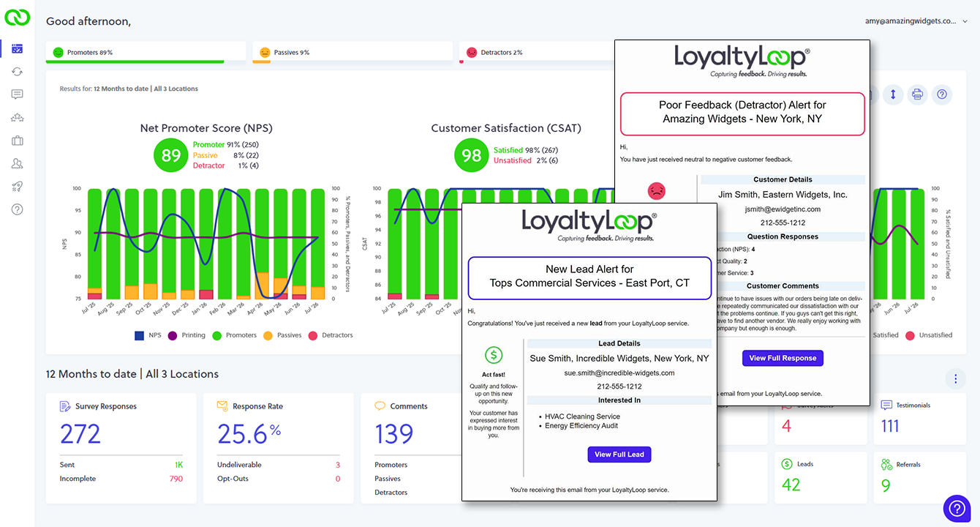This screenshot has width=980, height=527.
Task: Select the Detractors 2% tab
Action: pyautogui.click(x=537, y=53)
